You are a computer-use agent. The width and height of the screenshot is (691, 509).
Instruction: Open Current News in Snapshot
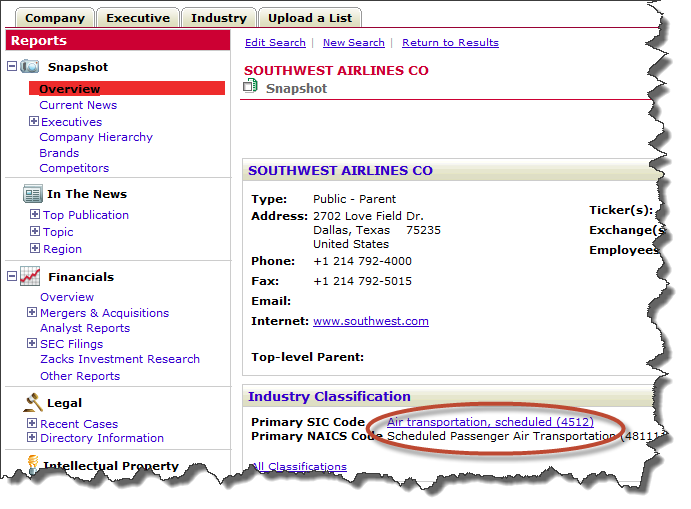tap(78, 105)
